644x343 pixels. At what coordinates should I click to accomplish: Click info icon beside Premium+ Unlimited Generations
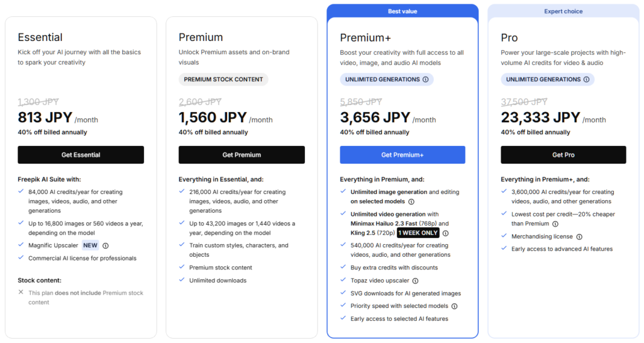click(426, 79)
